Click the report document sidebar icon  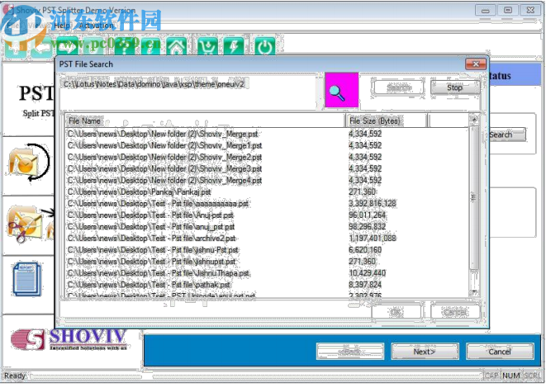pos(27,279)
